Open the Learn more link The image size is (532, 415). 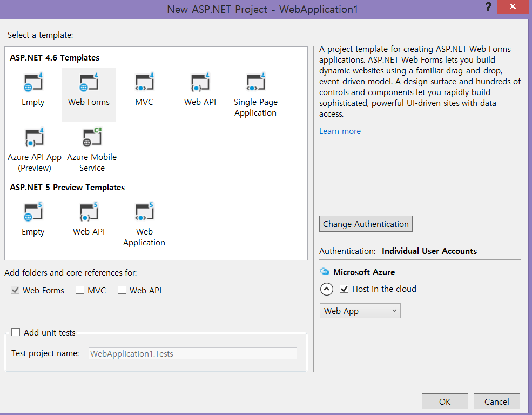(340, 131)
